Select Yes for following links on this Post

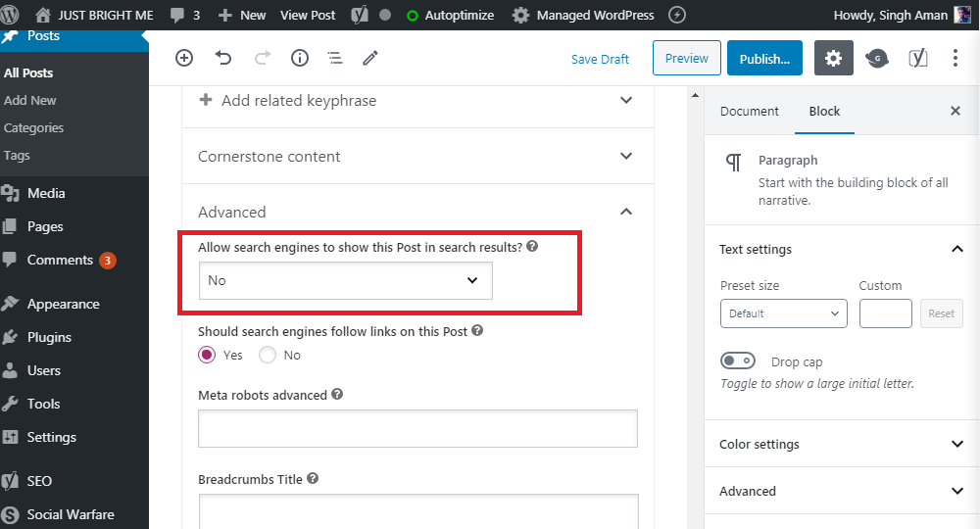click(207, 355)
